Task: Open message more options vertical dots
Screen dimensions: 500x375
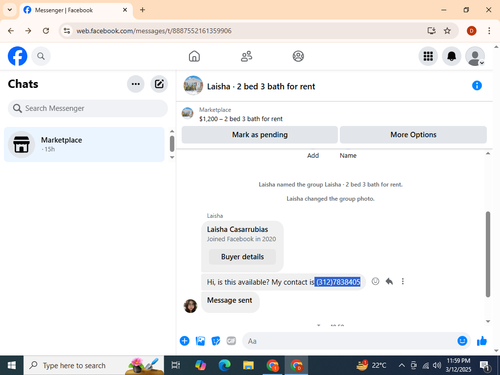Action: click(x=403, y=281)
